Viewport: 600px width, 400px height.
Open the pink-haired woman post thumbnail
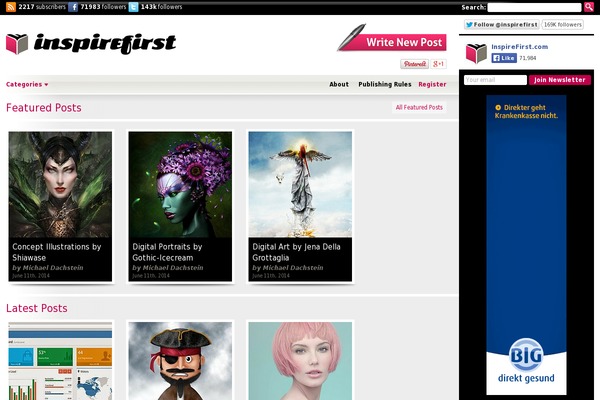tap(300, 361)
